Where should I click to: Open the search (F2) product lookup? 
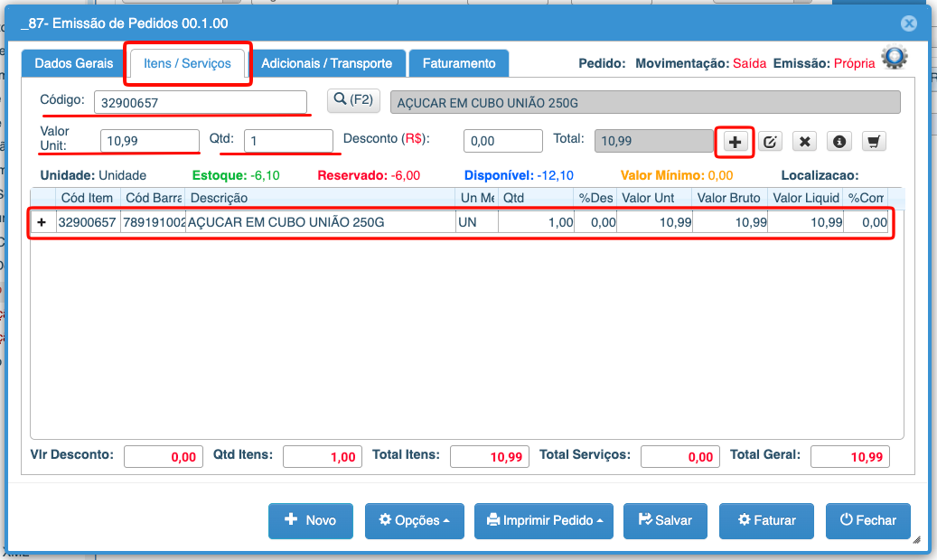[353, 101]
